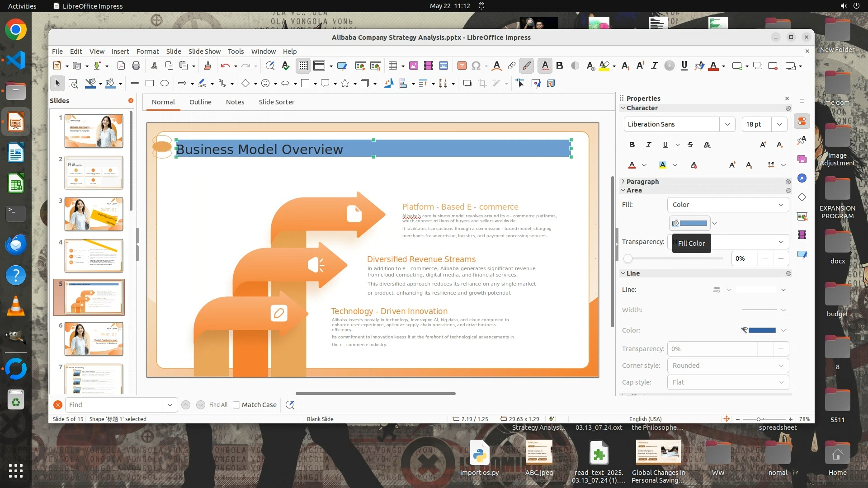
Task: Toggle Bold in Character panel
Action: point(632,145)
